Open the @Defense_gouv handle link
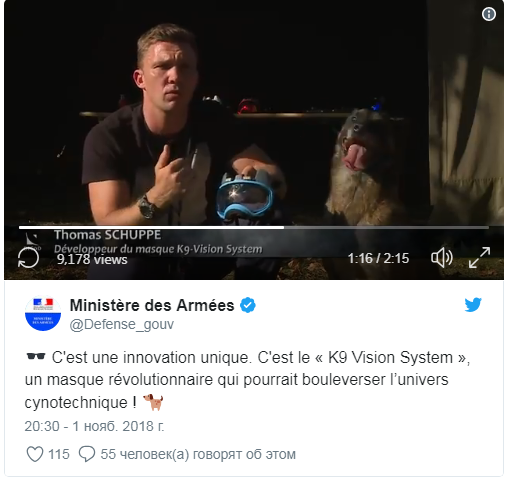 (x=122, y=324)
